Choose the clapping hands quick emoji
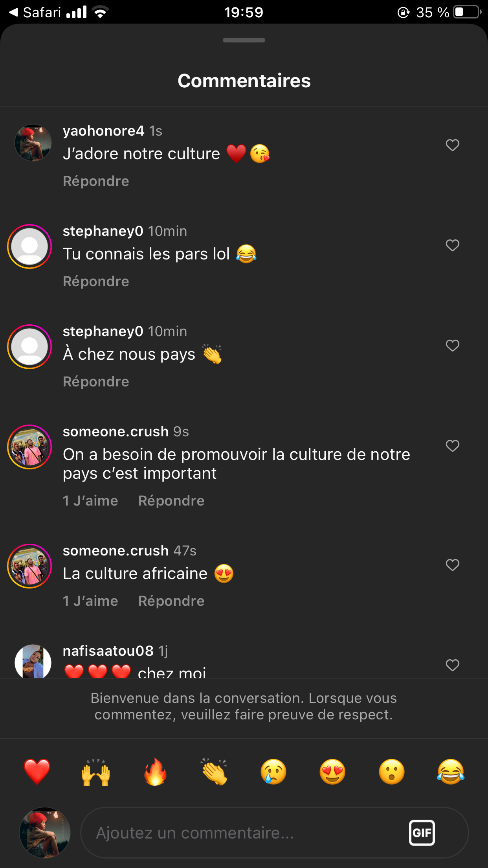The image size is (488, 868). (214, 772)
